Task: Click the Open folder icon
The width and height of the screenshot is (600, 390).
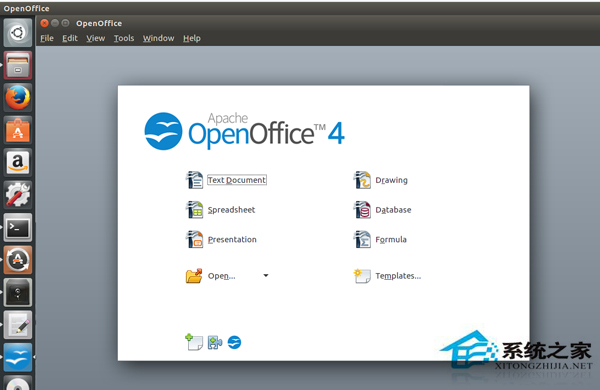Action: (x=194, y=276)
